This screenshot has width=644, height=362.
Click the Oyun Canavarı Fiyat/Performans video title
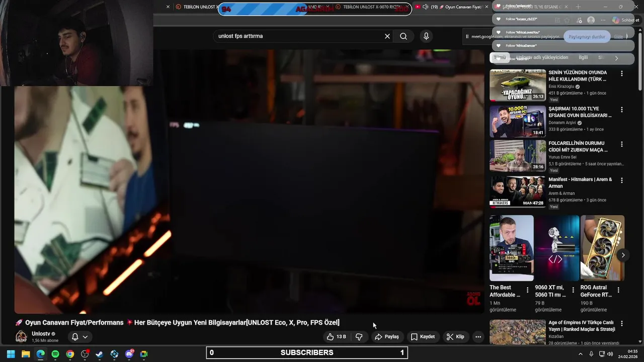(177, 322)
